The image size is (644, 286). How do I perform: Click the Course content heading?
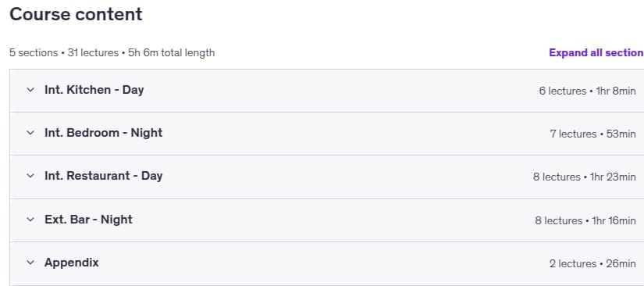click(76, 14)
